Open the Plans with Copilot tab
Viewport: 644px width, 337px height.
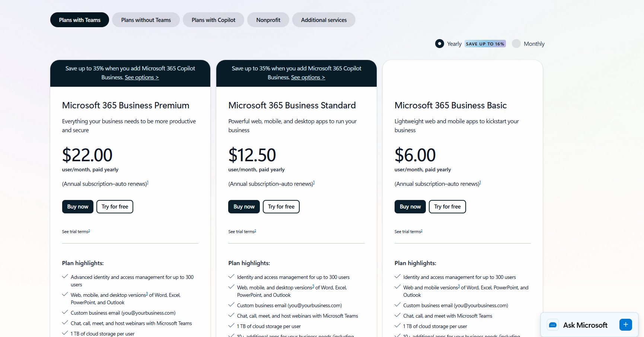(213, 19)
